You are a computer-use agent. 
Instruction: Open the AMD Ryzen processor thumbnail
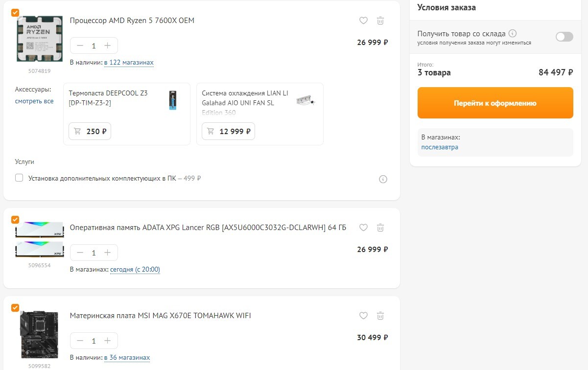coord(39,39)
